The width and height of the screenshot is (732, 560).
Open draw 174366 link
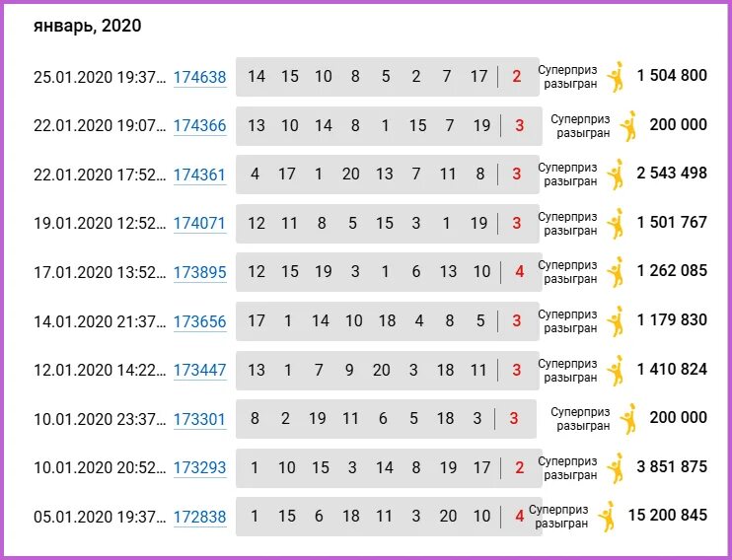pyautogui.click(x=200, y=126)
